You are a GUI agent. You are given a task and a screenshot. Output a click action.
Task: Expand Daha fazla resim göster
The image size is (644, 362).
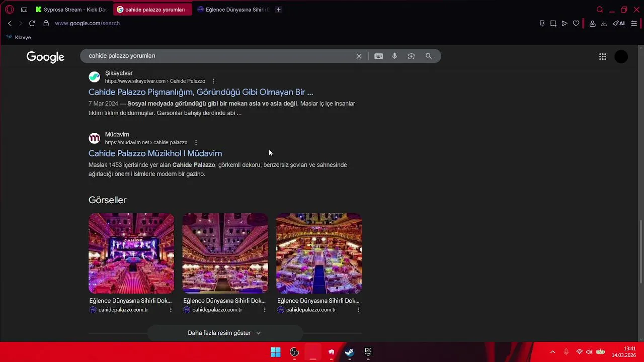[224, 333]
